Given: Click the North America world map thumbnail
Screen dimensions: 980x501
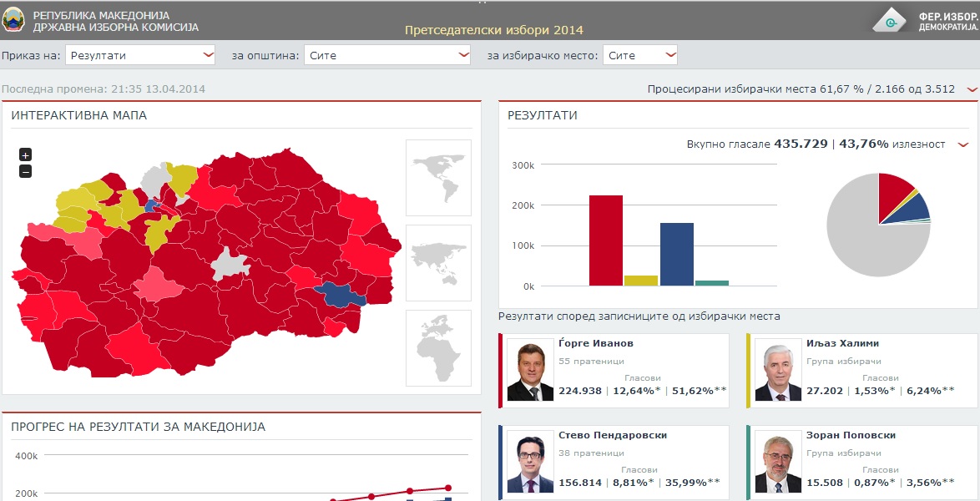Looking at the screenshot, I should pyautogui.click(x=438, y=178).
